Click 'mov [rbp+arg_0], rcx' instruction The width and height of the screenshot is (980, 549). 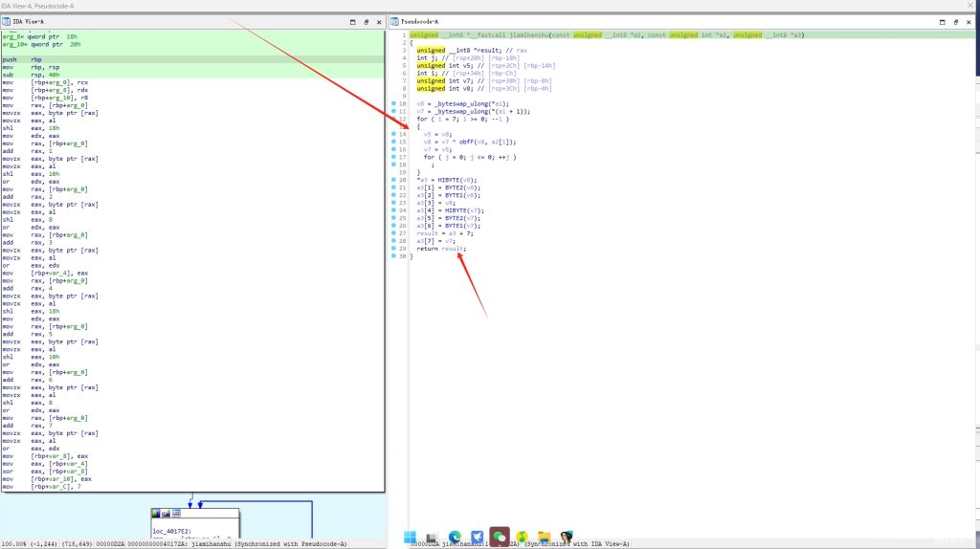[x=45, y=82]
